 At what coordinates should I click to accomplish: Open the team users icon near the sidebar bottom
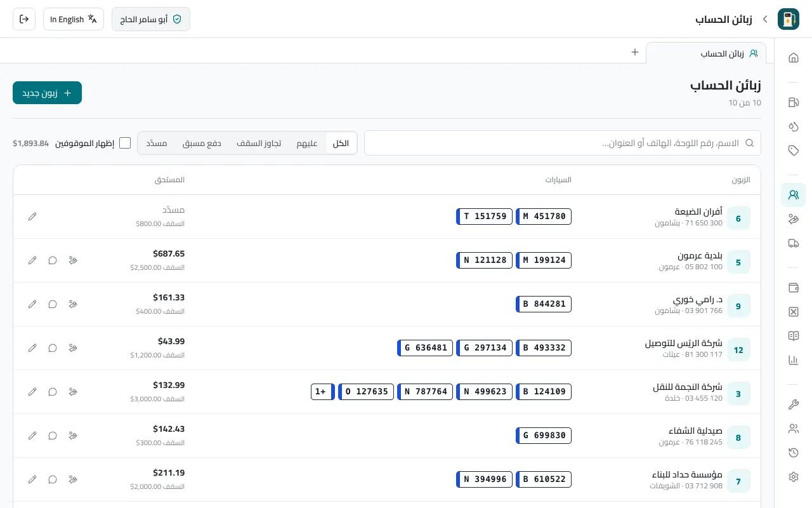point(793,429)
